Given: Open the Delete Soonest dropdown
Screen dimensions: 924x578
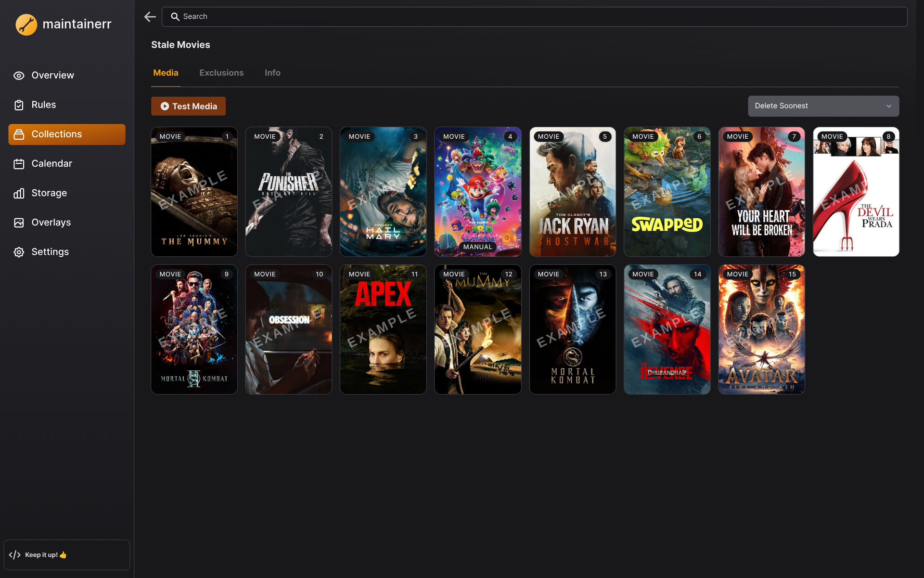Looking at the screenshot, I should click(x=823, y=106).
